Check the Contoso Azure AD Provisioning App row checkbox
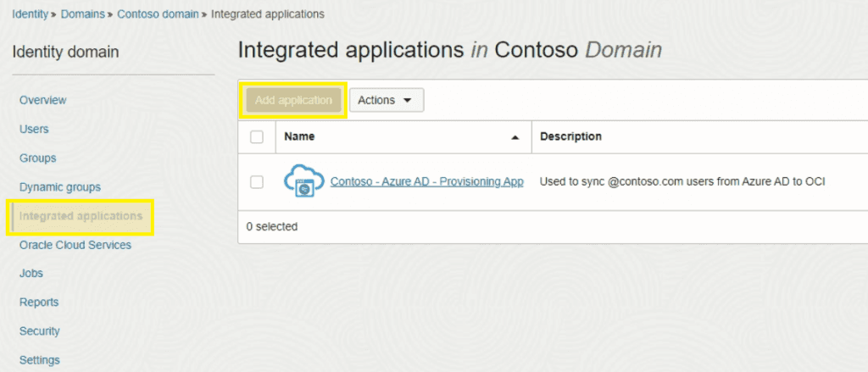Image resolution: width=868 pixels, height=372 pixels. click(x=256, y=181)
